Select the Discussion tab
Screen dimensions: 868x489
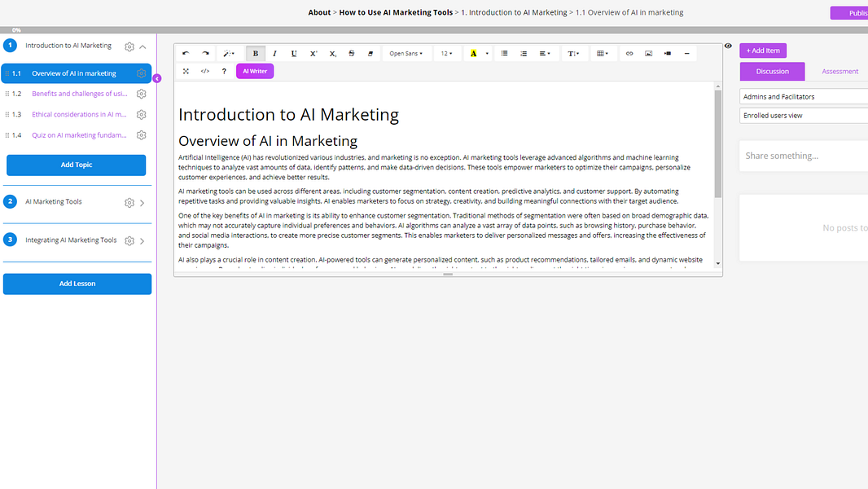click(772, 71)
